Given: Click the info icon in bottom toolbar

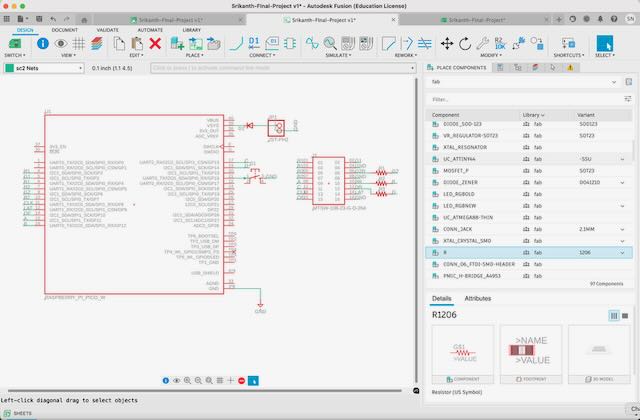Looking at the screenshot, I should [166, 381].
